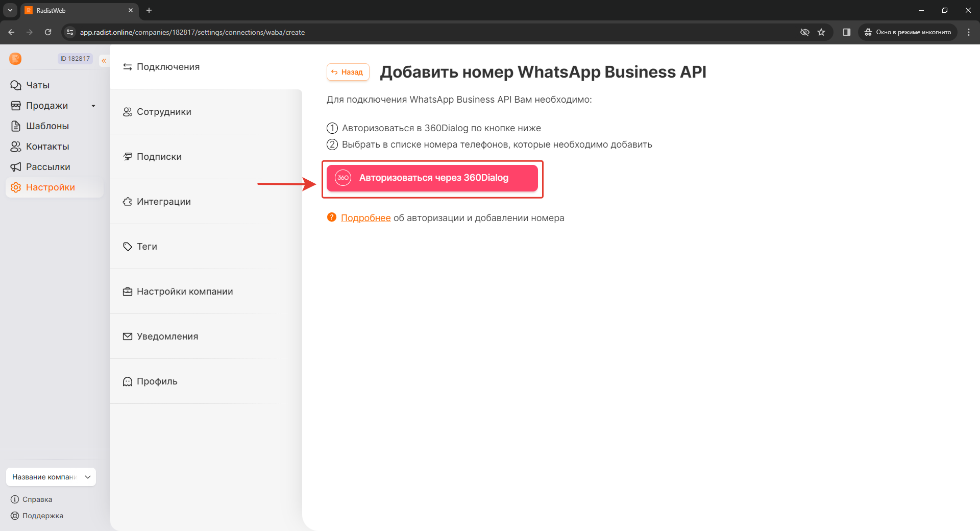
Task: Select Настройки settings in sidebar
Action: (x=55, y=187)
